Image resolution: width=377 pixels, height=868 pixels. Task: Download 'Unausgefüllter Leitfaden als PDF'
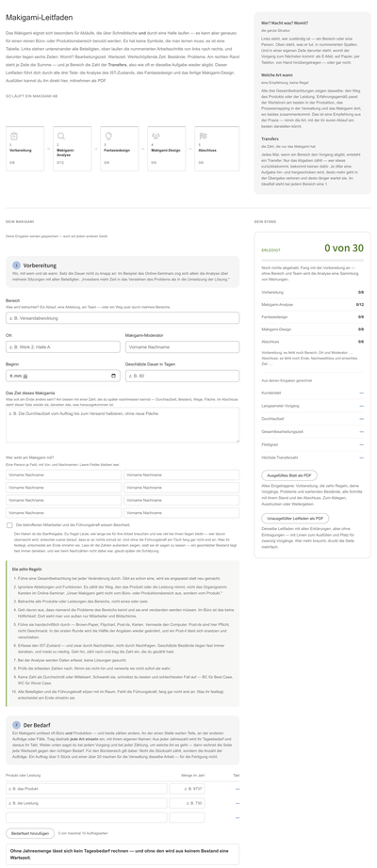click(x=295, y=518)
